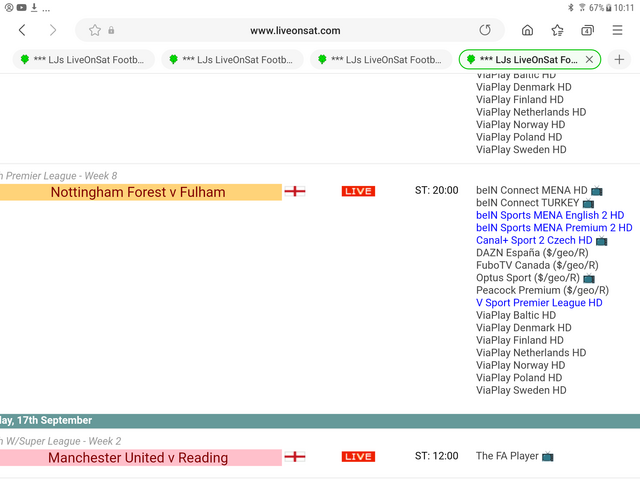
Task: Open V Sport Premier League HD link
Action: (539, 303)
